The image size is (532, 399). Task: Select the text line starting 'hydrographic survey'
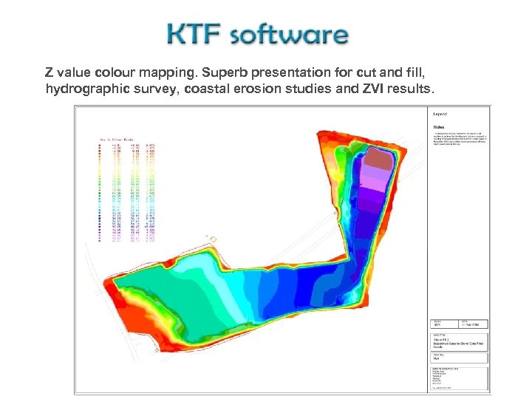coord(240,89)
